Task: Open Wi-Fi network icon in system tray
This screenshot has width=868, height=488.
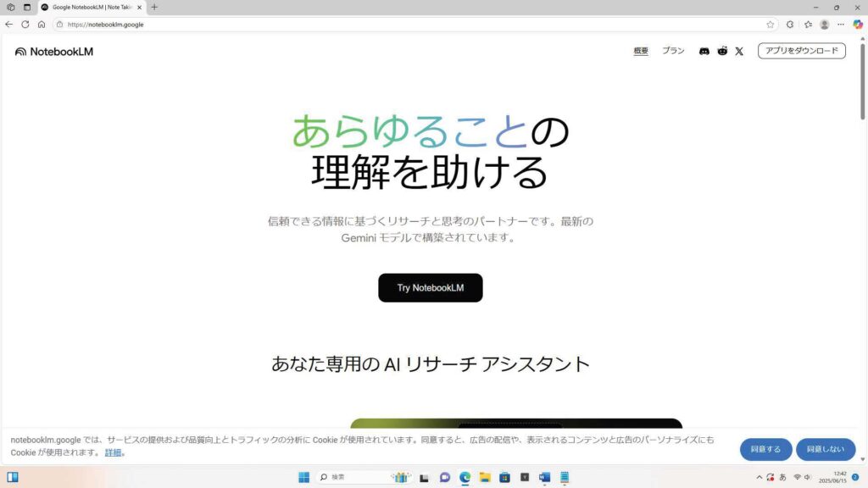Action: tap(797, 477)
